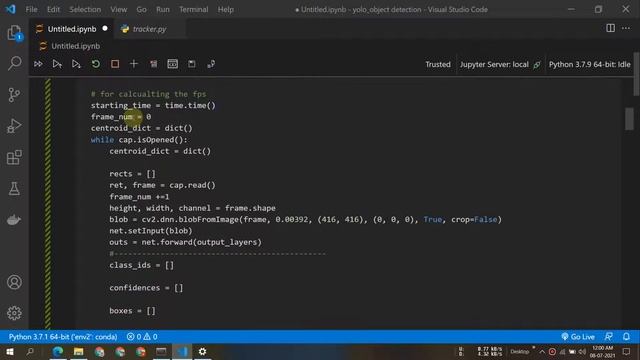Open errors and warnings count

coord(142,337)
